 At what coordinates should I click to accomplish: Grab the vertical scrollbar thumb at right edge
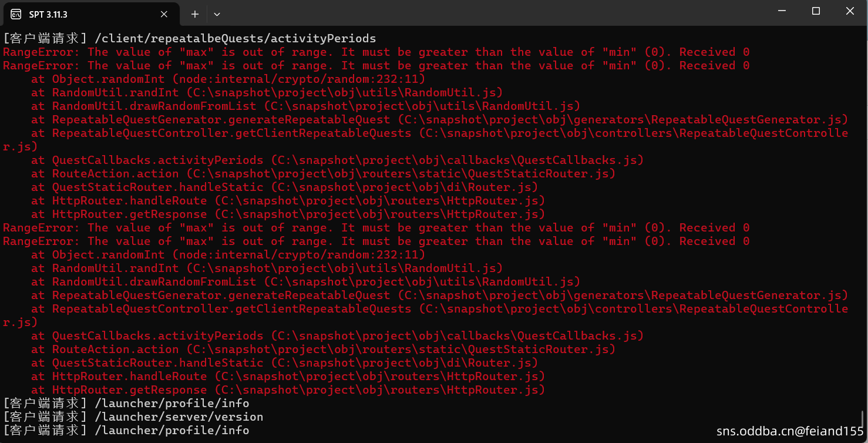[863, 419]
